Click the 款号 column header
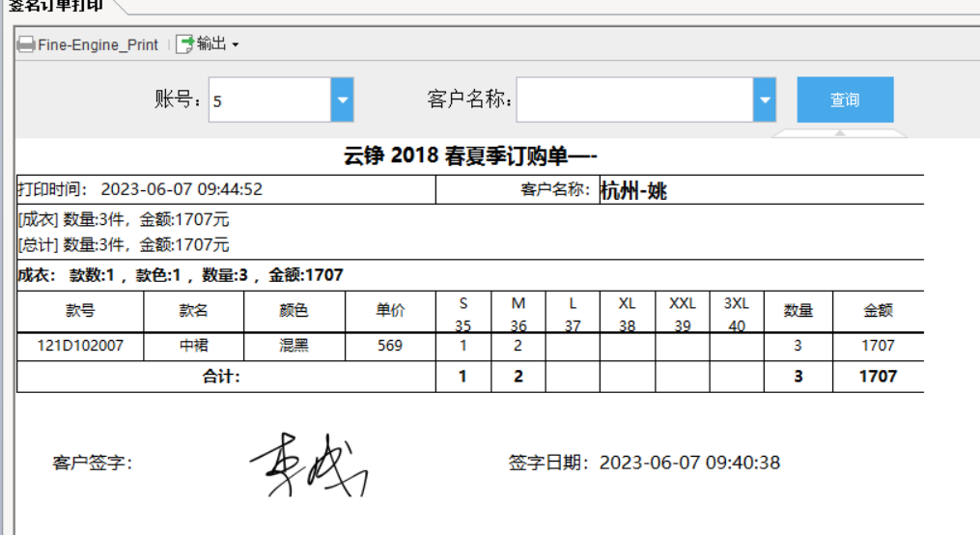Image resolution: width=980 pixels, height=535 pixels. [80, 311]
